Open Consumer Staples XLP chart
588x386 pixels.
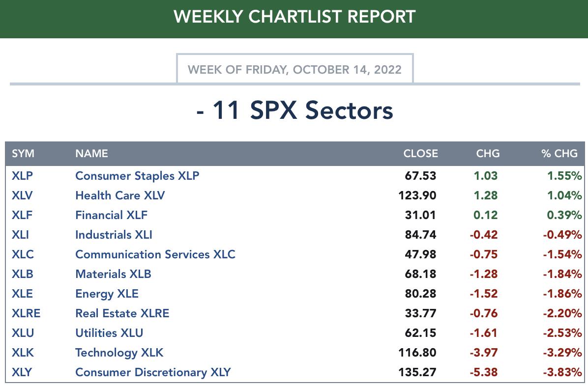137,176
